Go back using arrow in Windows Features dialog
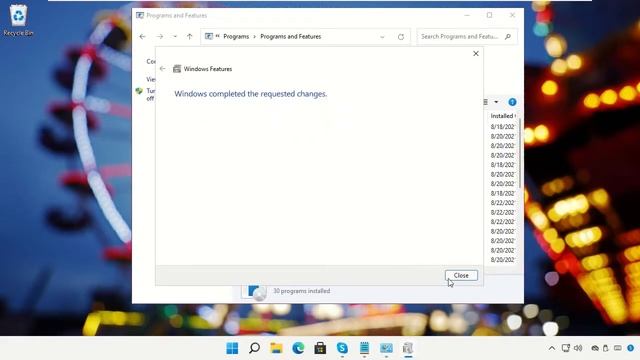This screenshot has width=640, height=360. pos(162,69)
